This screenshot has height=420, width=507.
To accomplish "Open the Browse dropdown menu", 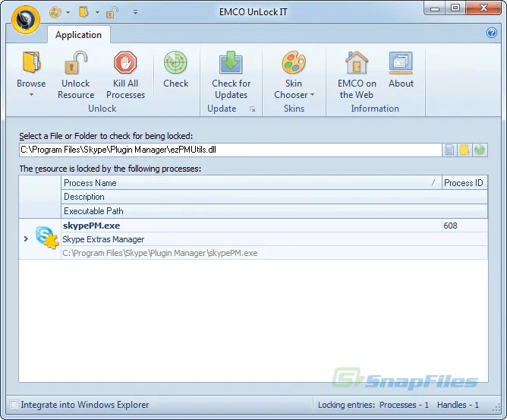I will [31, 96].
